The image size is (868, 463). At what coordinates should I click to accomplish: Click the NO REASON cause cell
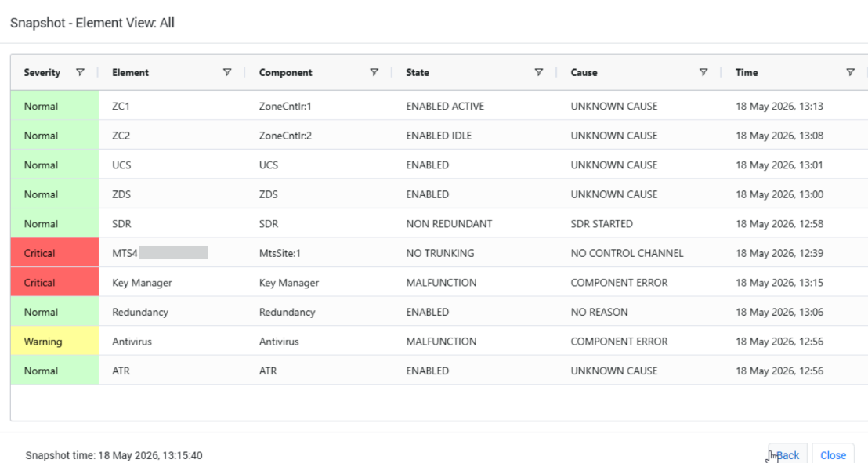coord(639,312)
